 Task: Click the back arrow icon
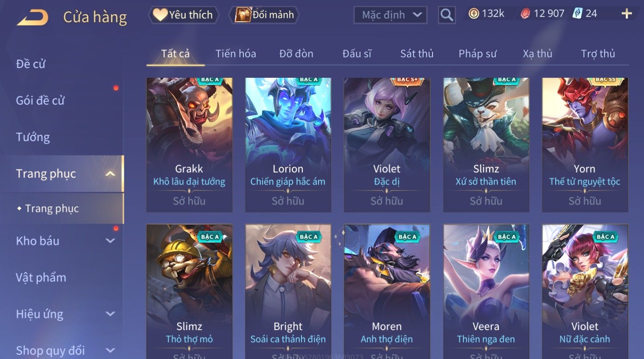tap(32, 18)
